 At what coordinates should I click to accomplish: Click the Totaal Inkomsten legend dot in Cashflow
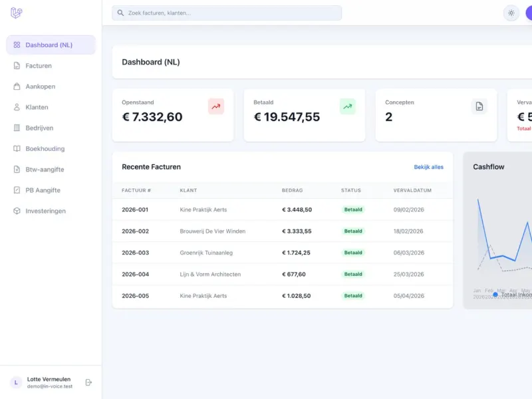point(495,295)
